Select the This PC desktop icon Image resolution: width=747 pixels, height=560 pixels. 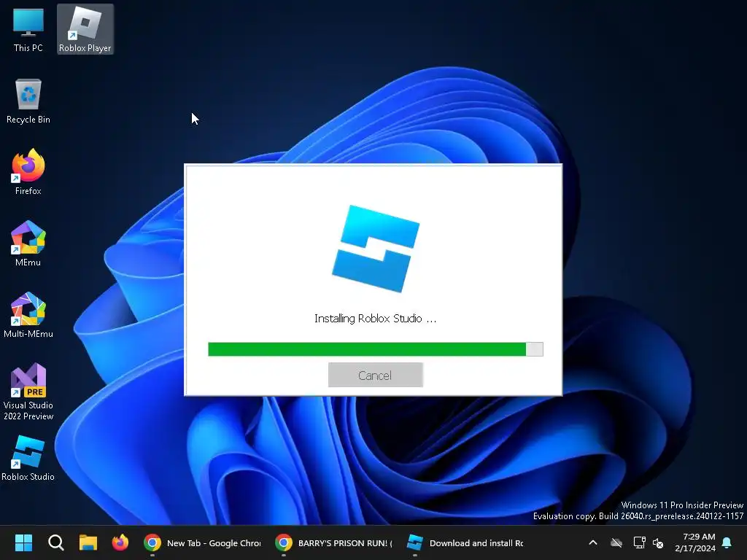coord(28,29)
